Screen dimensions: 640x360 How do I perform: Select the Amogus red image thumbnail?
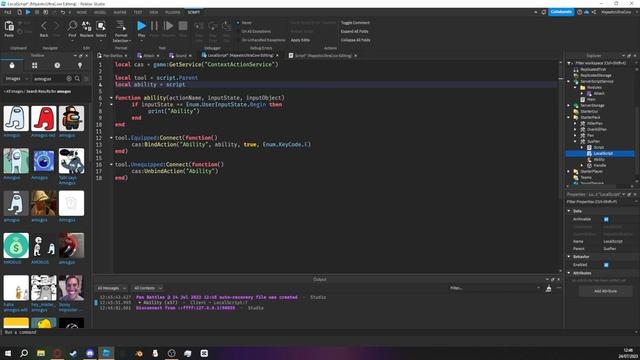coord(44,118)
